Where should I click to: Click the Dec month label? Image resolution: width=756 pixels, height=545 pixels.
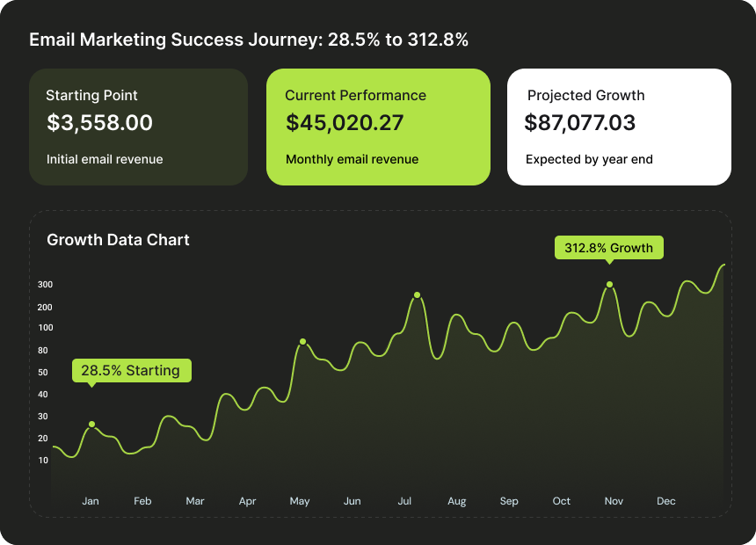coord(665,501)
